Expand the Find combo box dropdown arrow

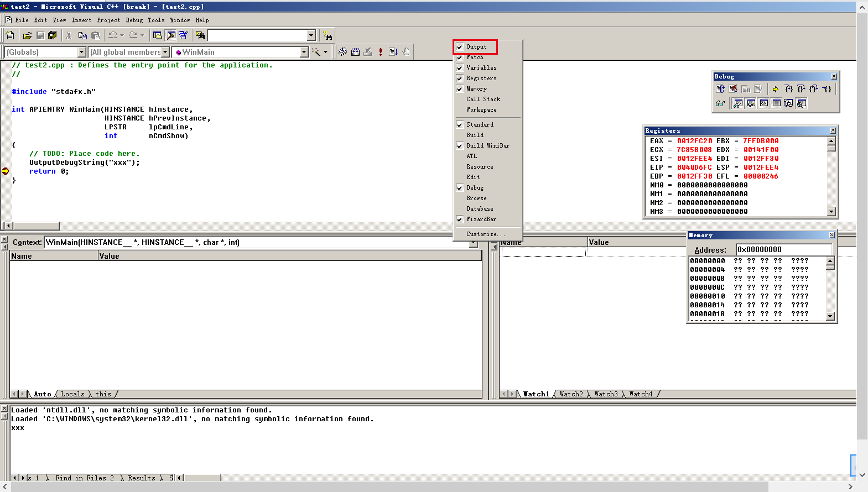coord(311,35)
